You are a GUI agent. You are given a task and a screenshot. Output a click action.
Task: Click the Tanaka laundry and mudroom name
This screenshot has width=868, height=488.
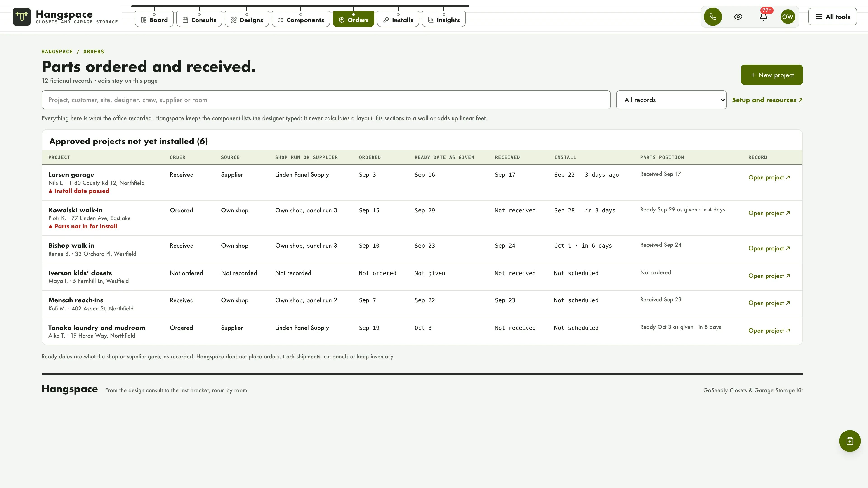pyautogui.click(x=97, y=328)
